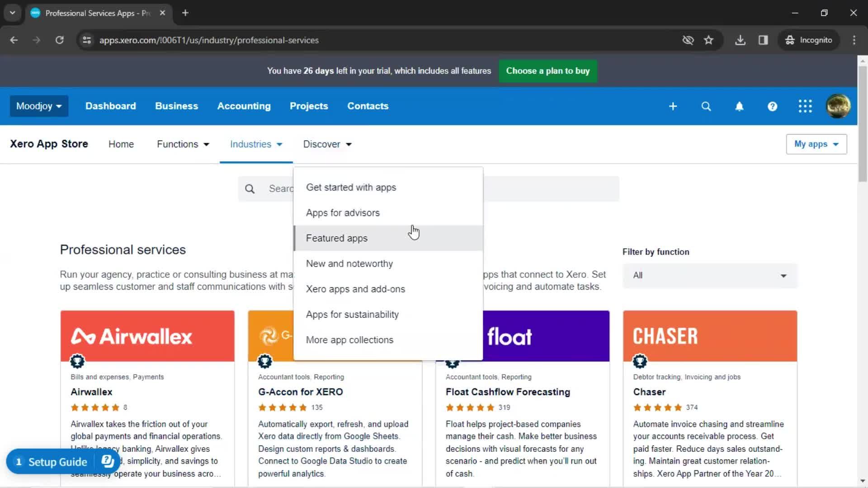Click Airwallex five-star rating
Screen dimensions: 868x488
[95, 408]
